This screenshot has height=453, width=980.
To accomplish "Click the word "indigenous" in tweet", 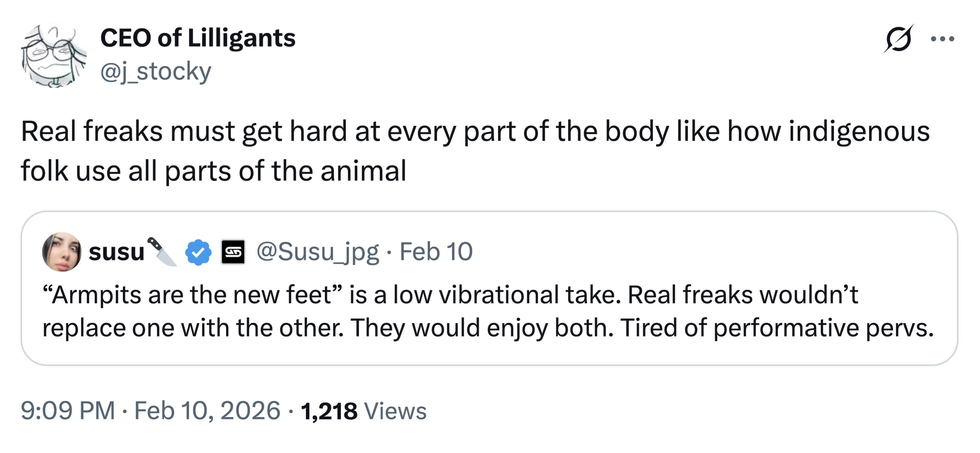I will click(x=859, y=132).
